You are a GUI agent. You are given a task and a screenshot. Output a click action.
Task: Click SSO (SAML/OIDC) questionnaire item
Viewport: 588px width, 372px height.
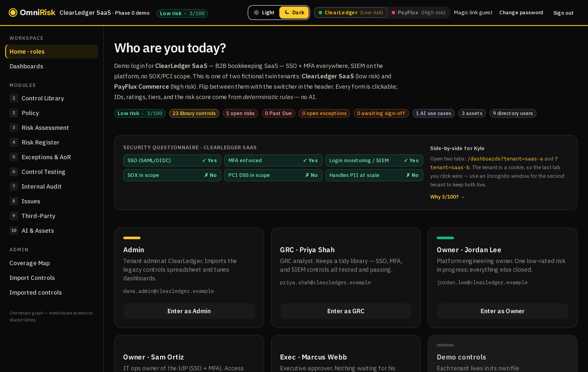[x=172, y=160]
